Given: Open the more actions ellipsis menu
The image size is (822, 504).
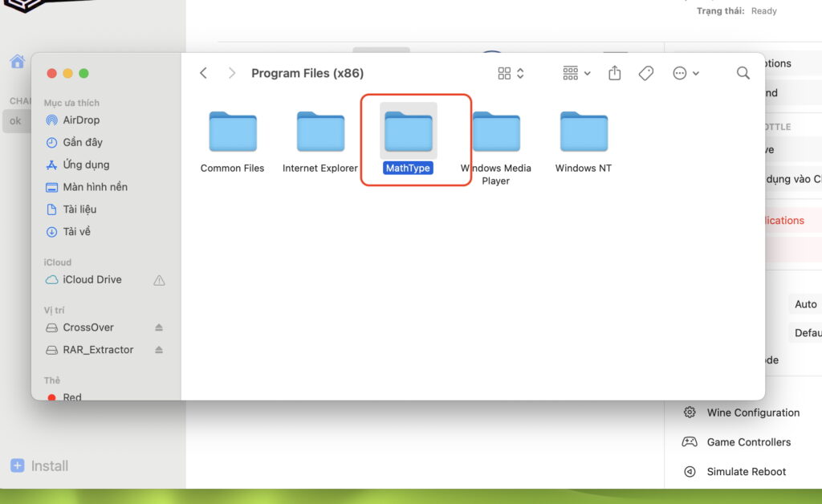Looking at the screenshot, I should pos(685,73).
